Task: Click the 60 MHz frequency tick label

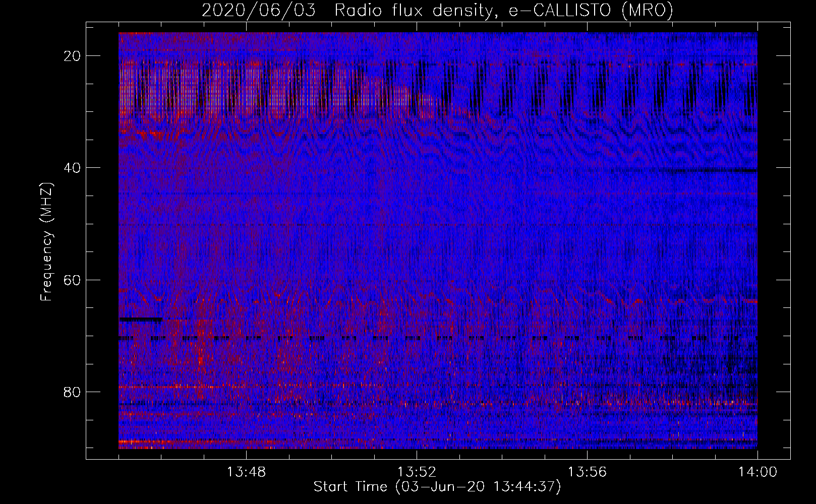Action: [x=73, y=280]
